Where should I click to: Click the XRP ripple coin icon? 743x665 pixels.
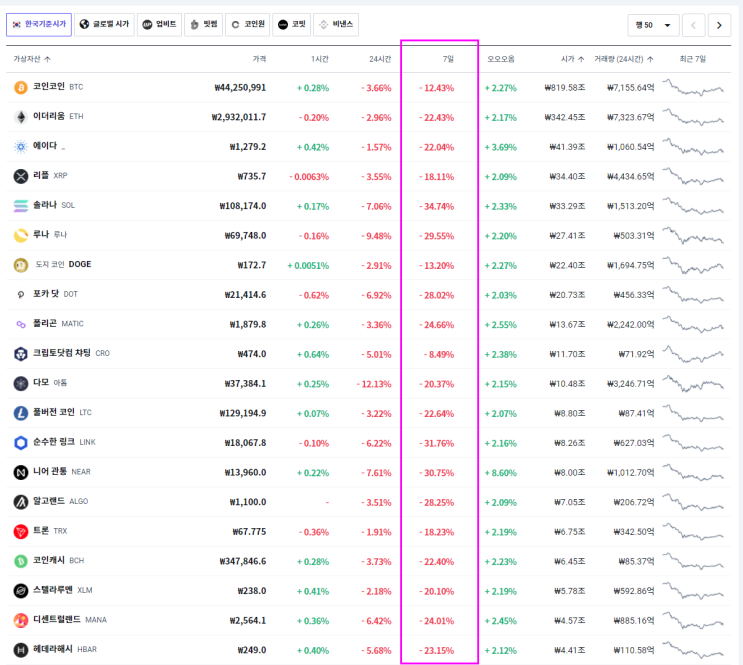[20, 176]
